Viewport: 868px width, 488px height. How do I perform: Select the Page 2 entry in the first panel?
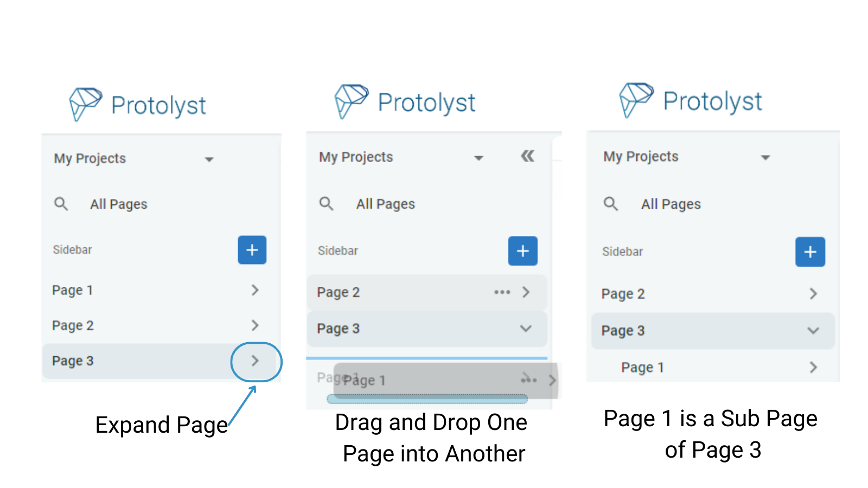[x=73, y=325]
